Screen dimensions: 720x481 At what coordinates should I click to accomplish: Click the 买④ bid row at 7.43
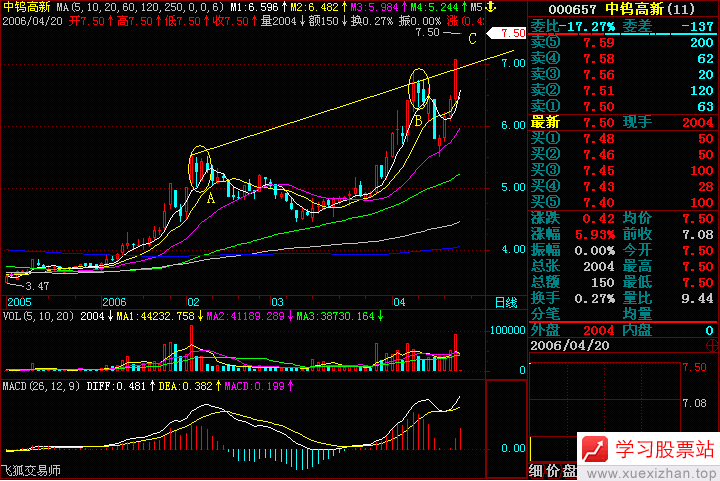(622, 187)
